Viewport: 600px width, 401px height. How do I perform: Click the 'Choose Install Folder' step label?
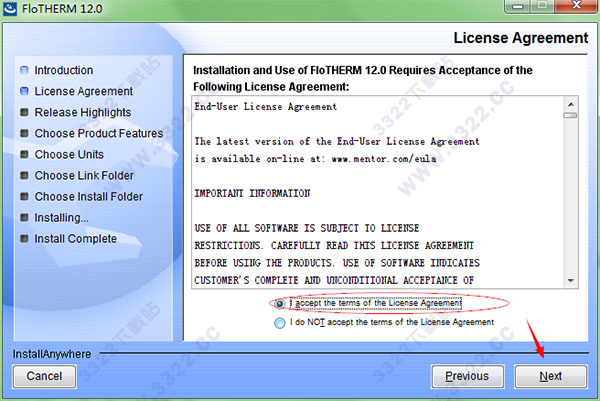point(89,196)
